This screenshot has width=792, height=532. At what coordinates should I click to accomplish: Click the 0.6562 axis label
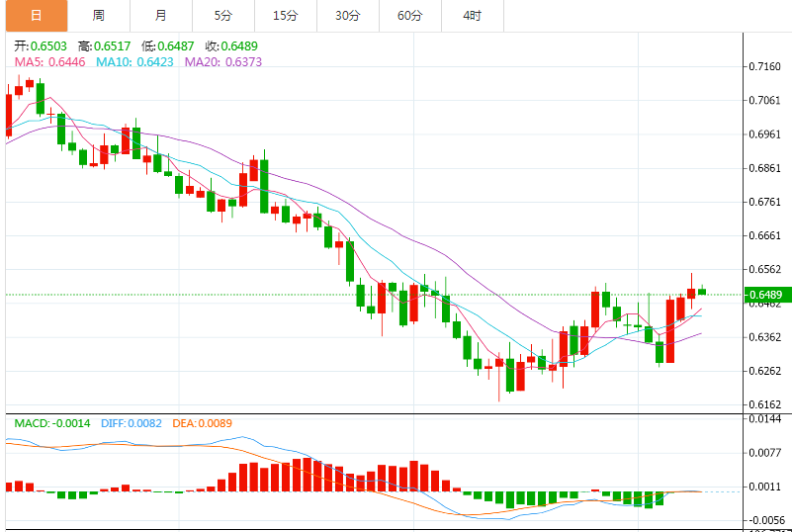764,270
